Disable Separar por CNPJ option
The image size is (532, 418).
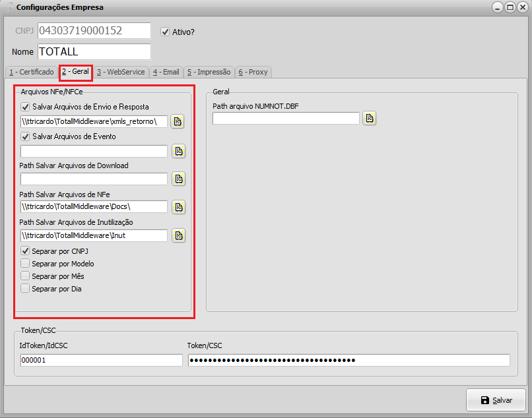click(25, 251)
